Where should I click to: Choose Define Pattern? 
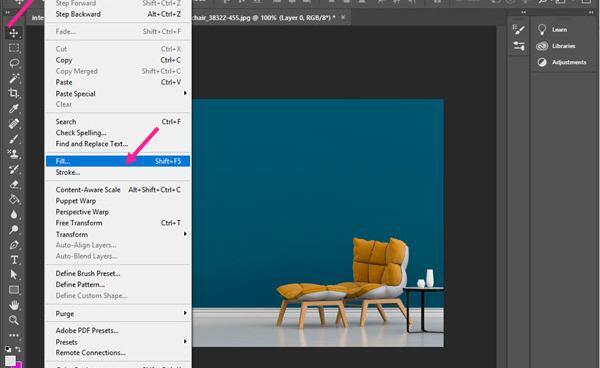(118, 285)
